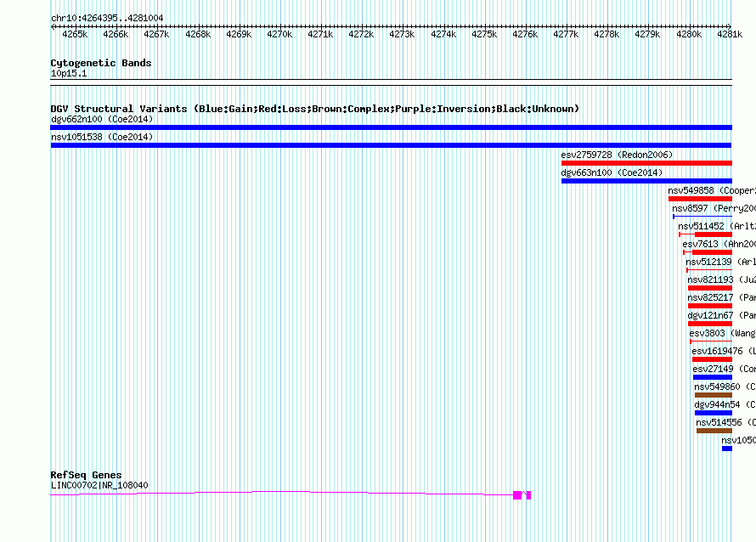Select the red esv1619476 loss bar
756x542 pixels.
pyautogui.click(x=712, y=359)
